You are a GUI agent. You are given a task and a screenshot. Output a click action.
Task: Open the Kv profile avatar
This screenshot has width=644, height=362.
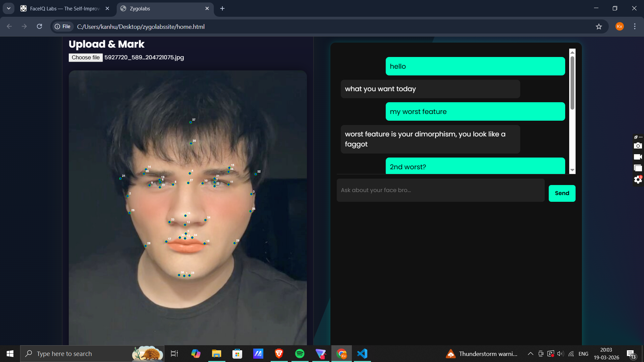point(620,26)
